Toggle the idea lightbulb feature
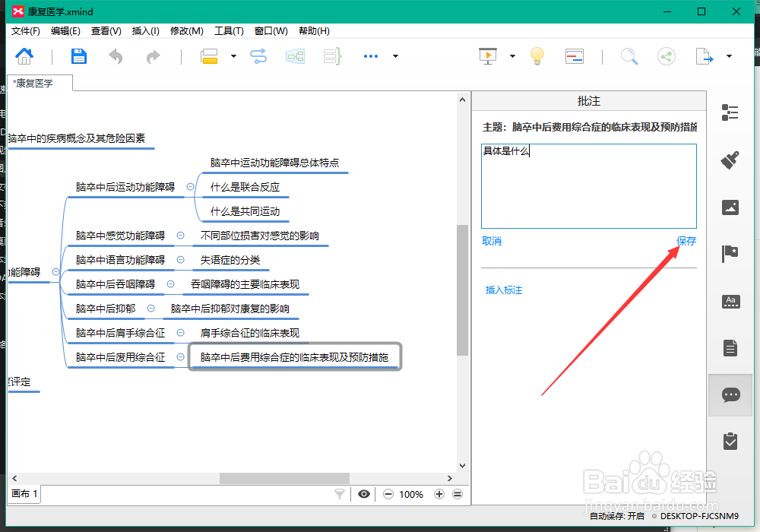760x532 pixels. click(x=537, y=55)
